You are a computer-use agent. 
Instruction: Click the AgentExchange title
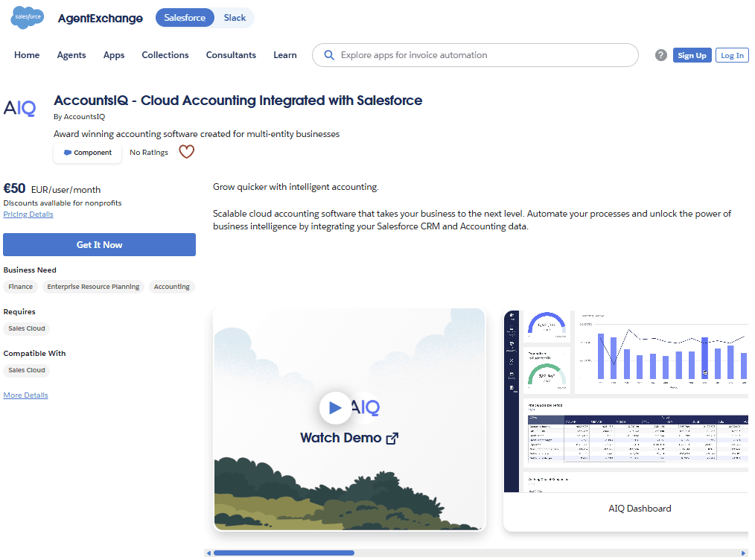click(101, 19)
